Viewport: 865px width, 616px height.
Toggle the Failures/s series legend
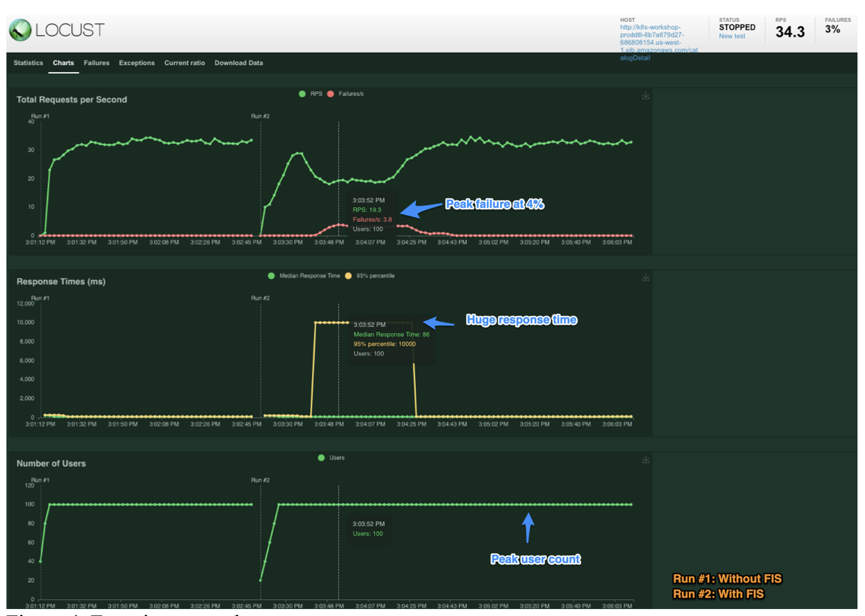tap(346, 94)
